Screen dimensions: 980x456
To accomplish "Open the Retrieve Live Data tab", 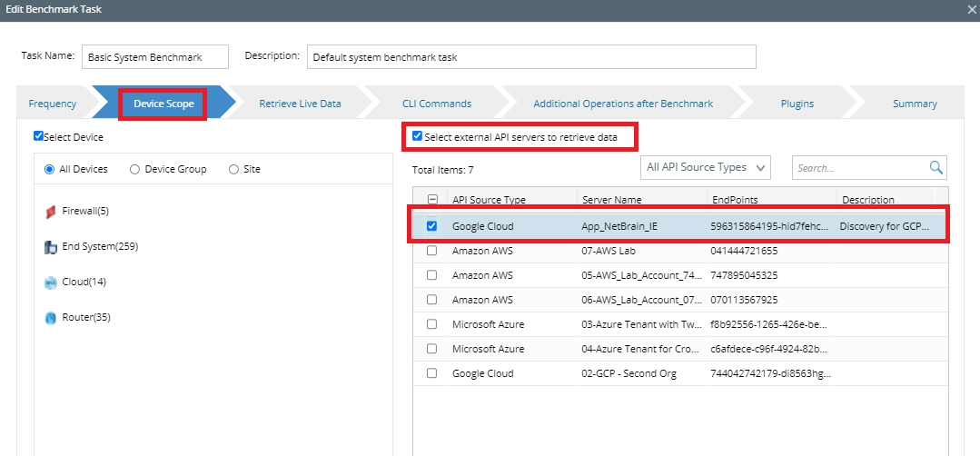I will click(300, 104).
